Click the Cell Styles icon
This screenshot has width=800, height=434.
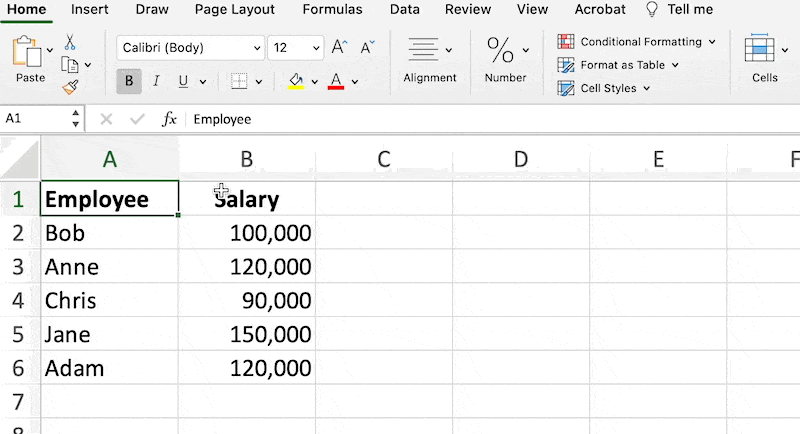[566, 88]
